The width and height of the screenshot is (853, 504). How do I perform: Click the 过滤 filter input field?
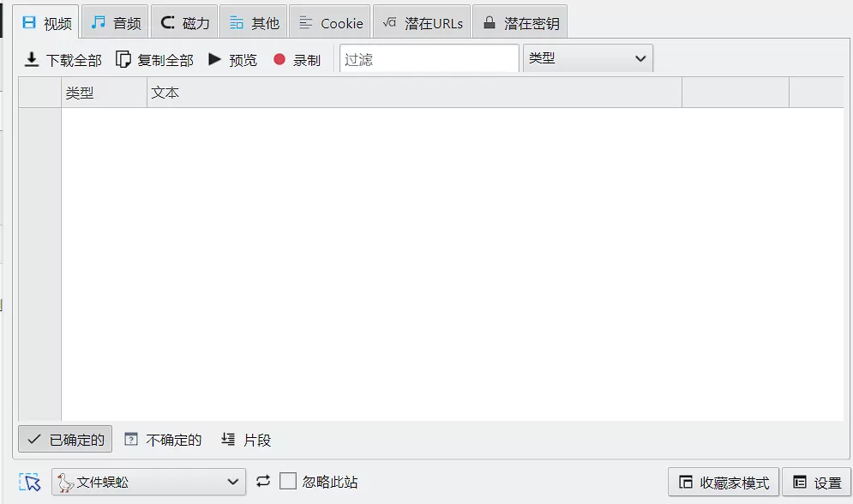(429, 57)
